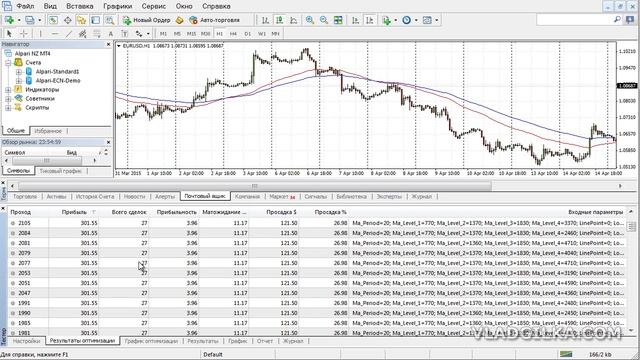Open the Strategy Tester icon

click(x=109, y=20)
